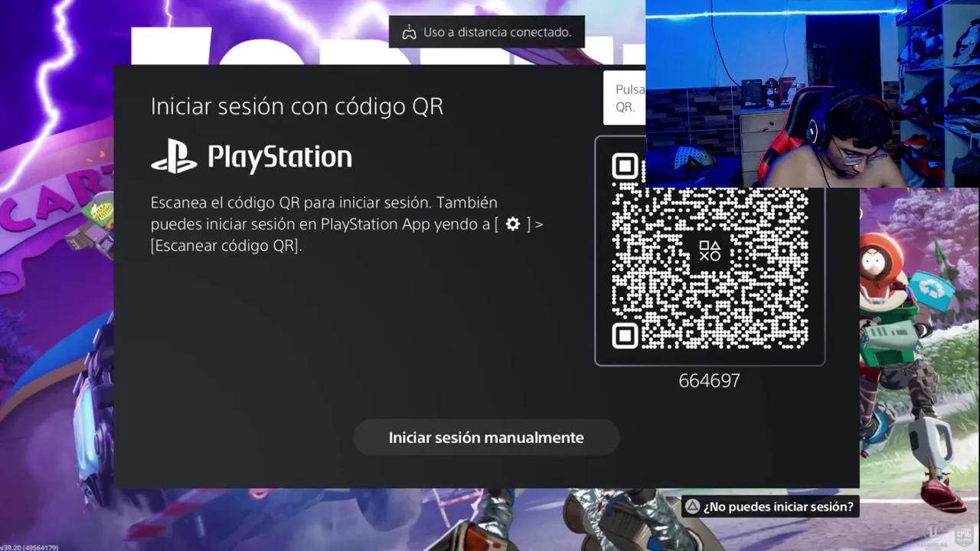980x551 pixels.
Task: Click the QR code image
Action: pos(710,250)
